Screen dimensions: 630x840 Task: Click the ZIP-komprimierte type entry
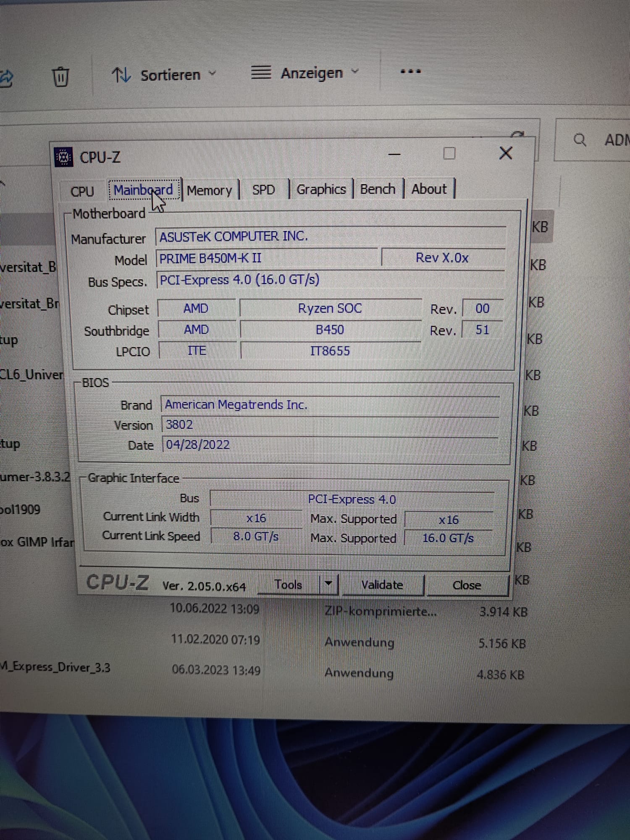pyautogui.click(x=381, y=611)
